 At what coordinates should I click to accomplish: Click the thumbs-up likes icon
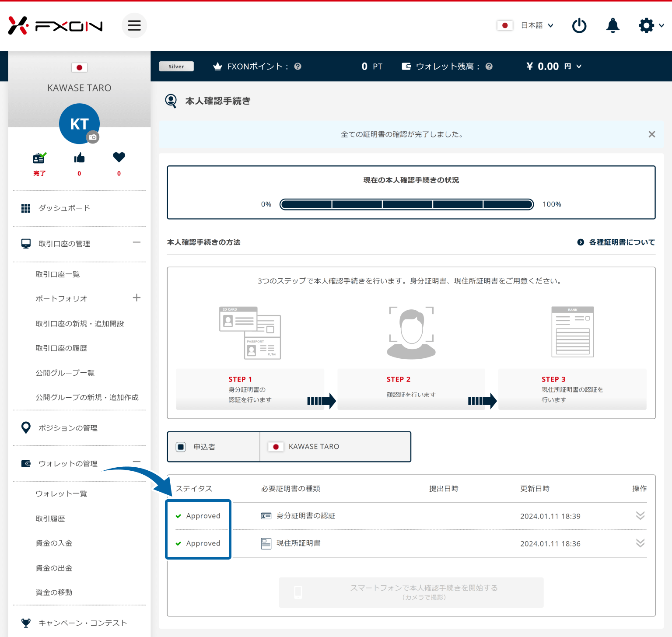coord(79,157)
